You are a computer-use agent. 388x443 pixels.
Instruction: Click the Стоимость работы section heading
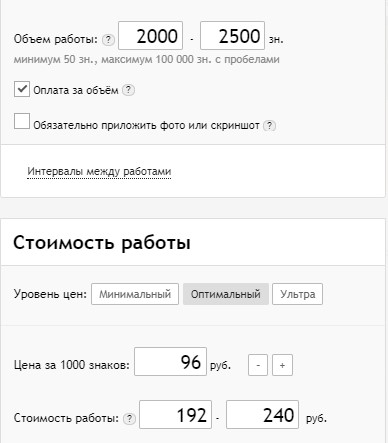pos(102,243)
